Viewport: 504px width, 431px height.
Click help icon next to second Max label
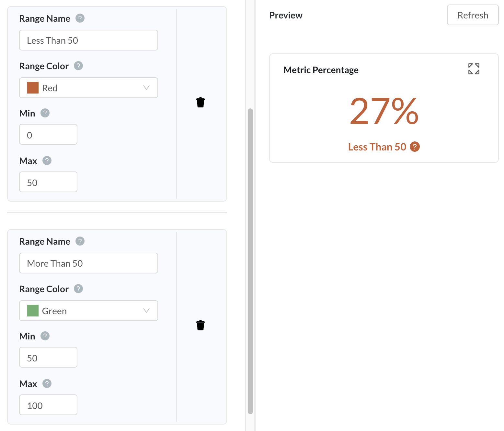pos(47,383)
